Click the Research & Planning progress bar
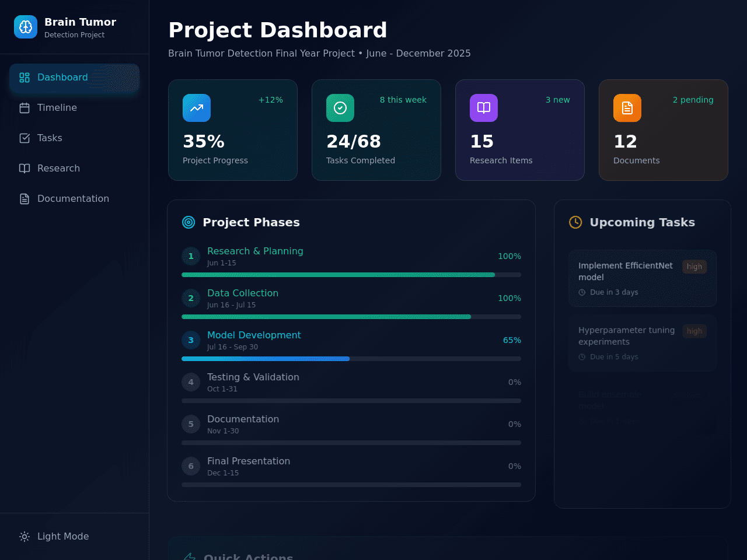747x560 pixels. (351, 275)
